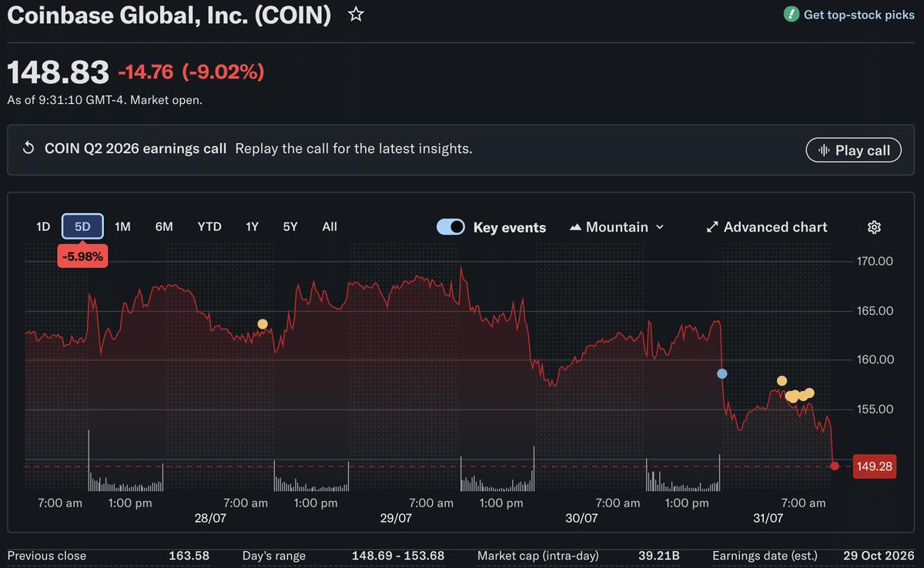Click the Market cap (intra-day) label
924x568 pixels.
click(538, 556)
